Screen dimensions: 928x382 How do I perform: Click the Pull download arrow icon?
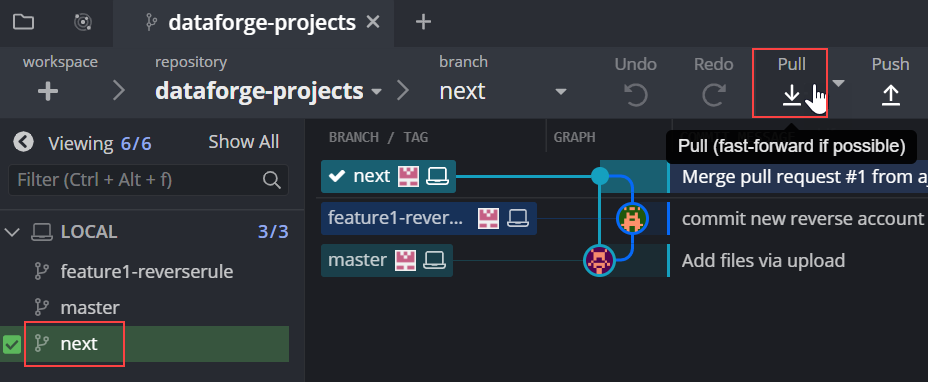point(792,95)
